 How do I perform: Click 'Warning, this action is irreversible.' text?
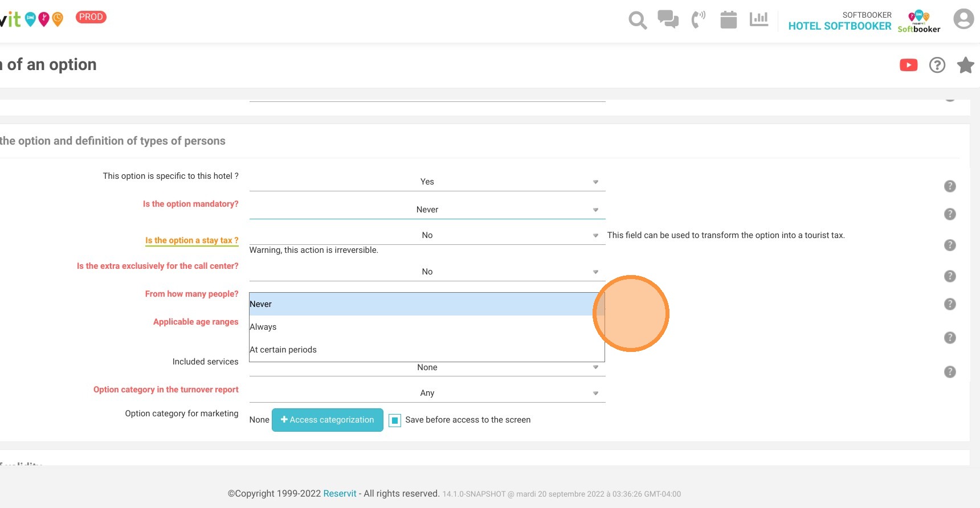click(x=314, y=250)
